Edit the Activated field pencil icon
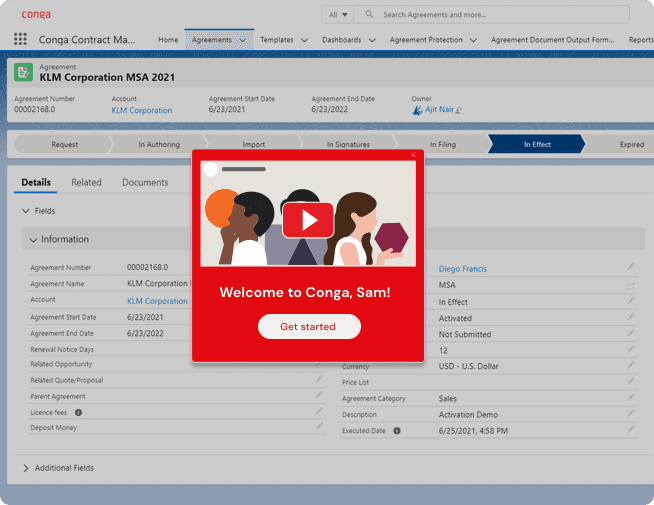Screen dimensions: 654x505 [631, 317]
